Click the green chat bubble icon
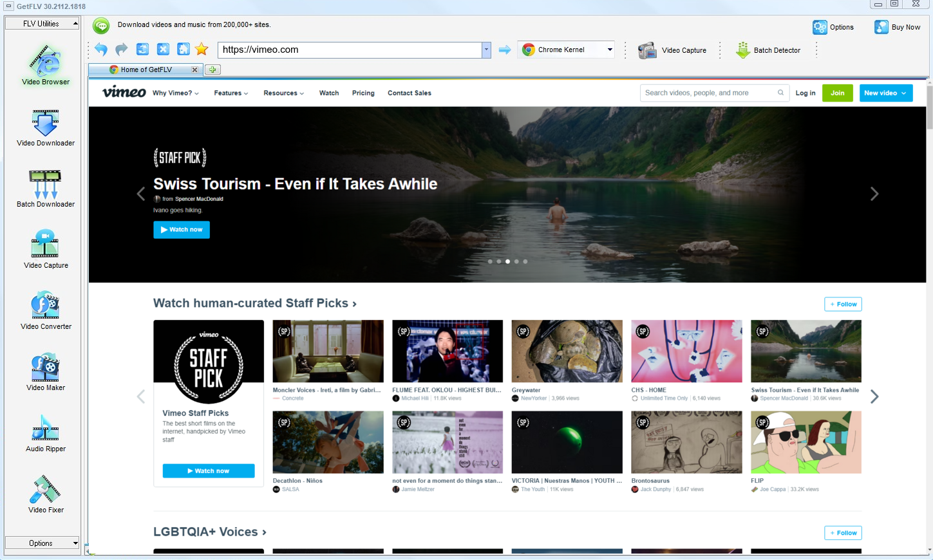The height and width of the screenshot is (560, 933). pos(101,26)
